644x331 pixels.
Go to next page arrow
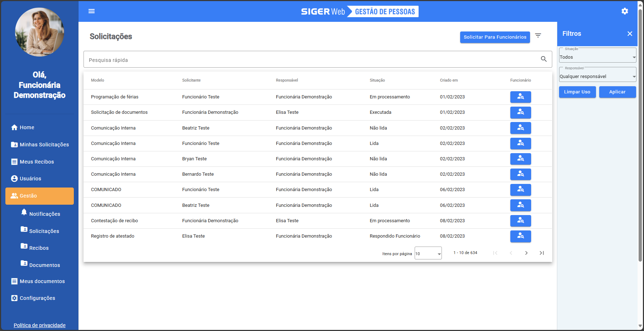click(x=526, y=253)
